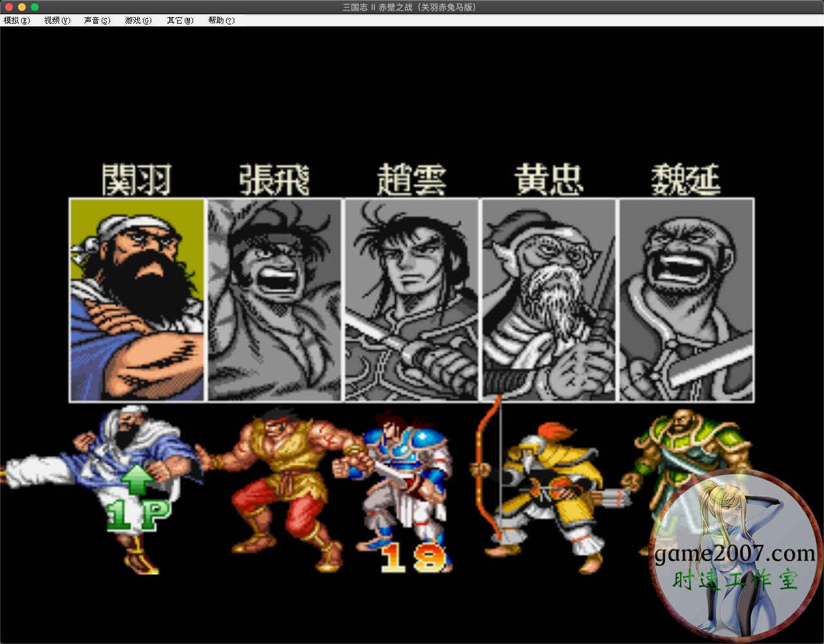Select the 關羽 colored portrait

137,300
